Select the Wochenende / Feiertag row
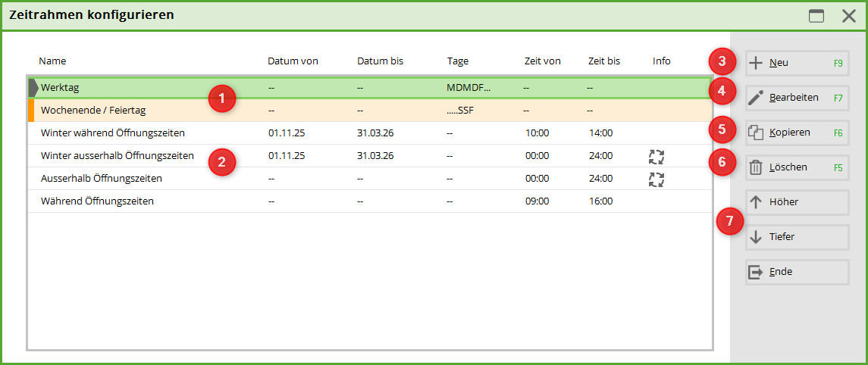The width and height of the screenshot is (868, 365). [114, 111]
